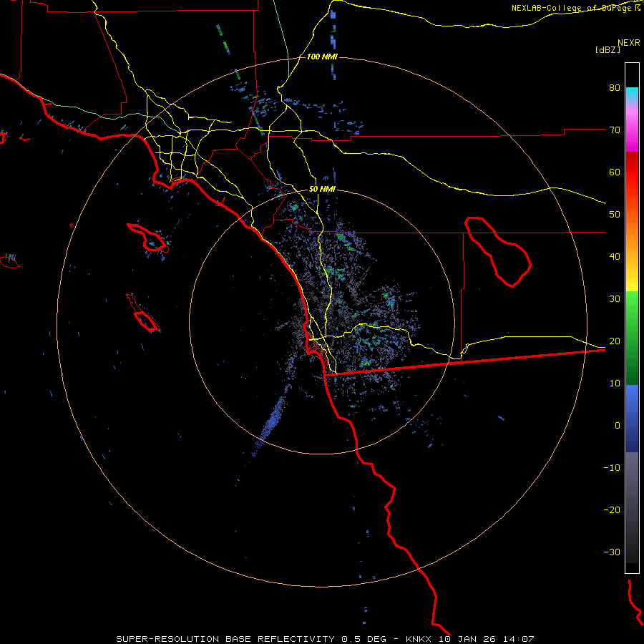
Task: Click the [dBZ] units label
Action: (x=608, y=49)
